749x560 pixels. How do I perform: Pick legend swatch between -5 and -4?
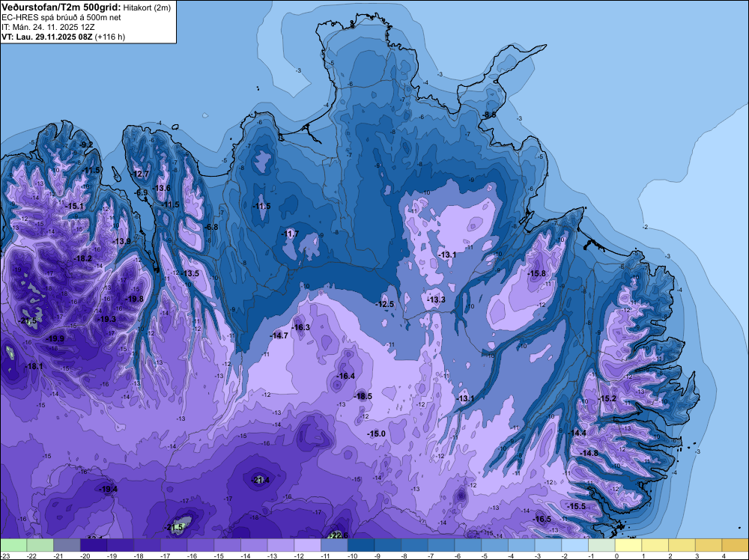tap(495, 545)
